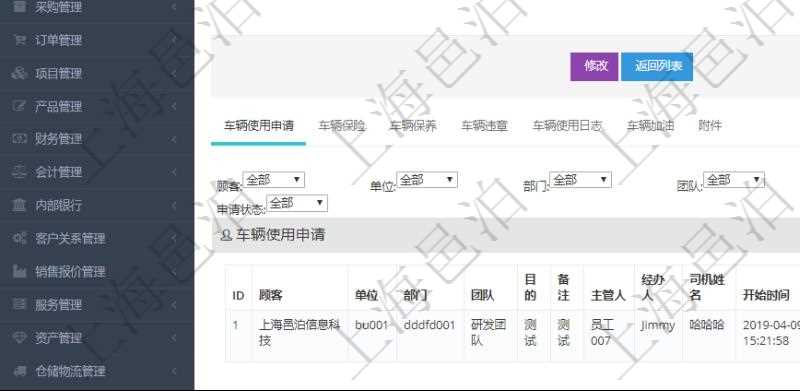
Task: Switch to the 车辆保养 tab
Action: pos(413,126)
